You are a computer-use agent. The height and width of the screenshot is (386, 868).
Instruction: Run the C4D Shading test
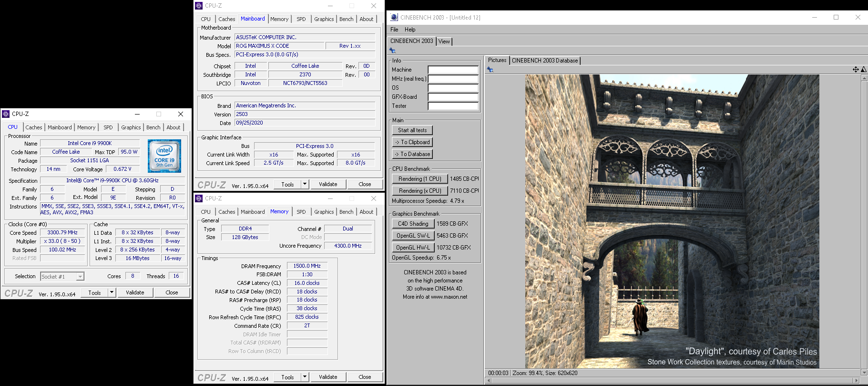coord(413,224)
